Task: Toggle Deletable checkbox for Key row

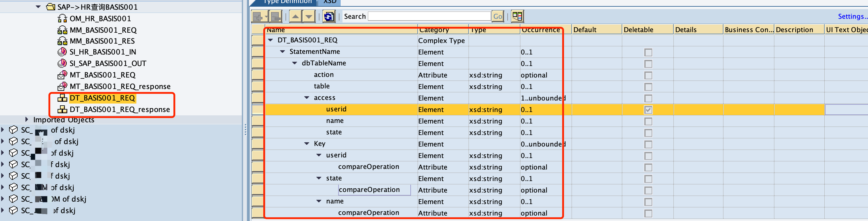Action: click(648, 144)
